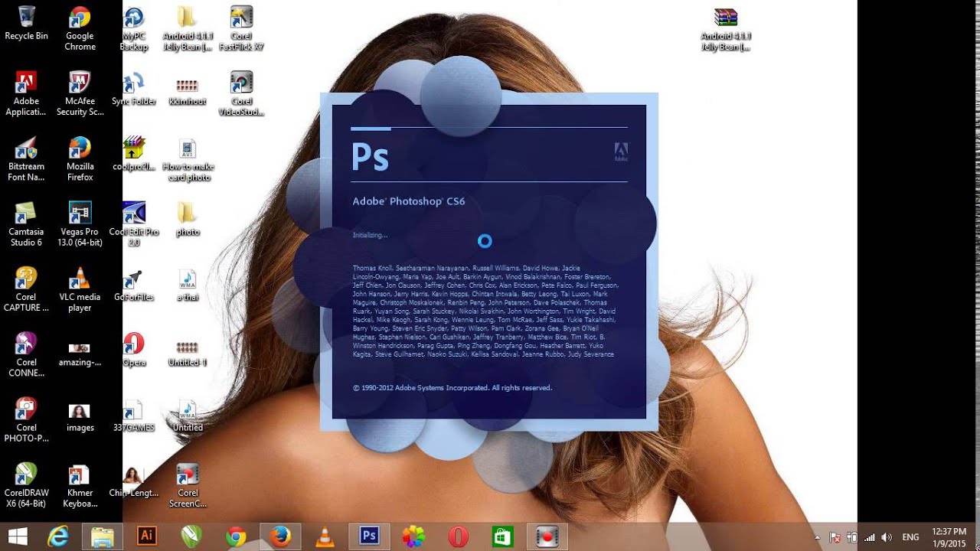Select the photo folder on the desktop
This screenshot has height=551, width=980.
(x=187, y=220)
